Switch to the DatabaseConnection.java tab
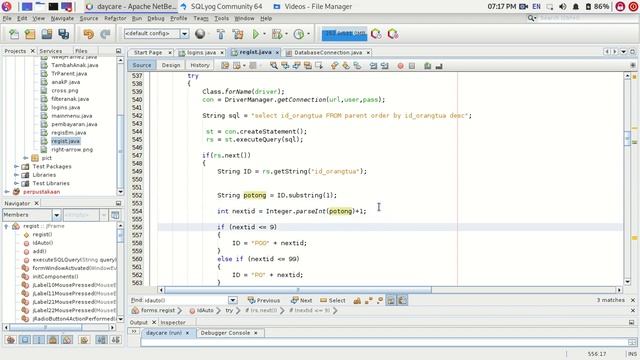 click(328, 53)
